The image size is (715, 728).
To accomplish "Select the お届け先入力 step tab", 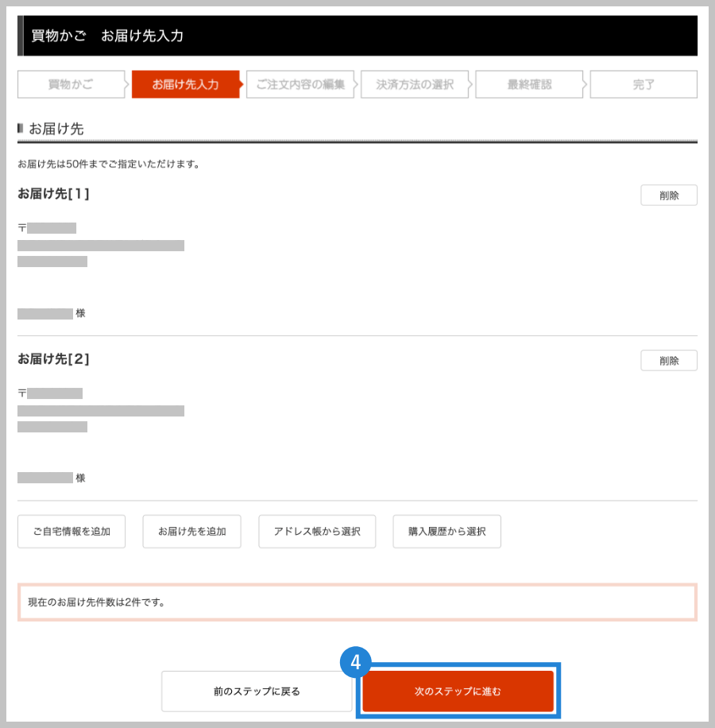I will pos(186,84).
